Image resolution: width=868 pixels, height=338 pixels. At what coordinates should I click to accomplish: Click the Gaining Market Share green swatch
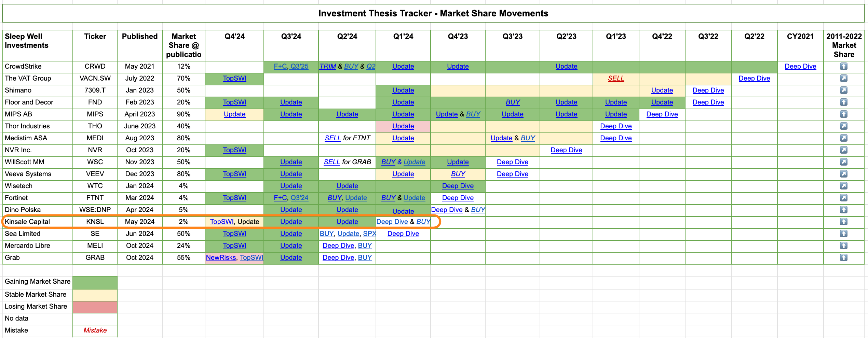click(95, 283)
